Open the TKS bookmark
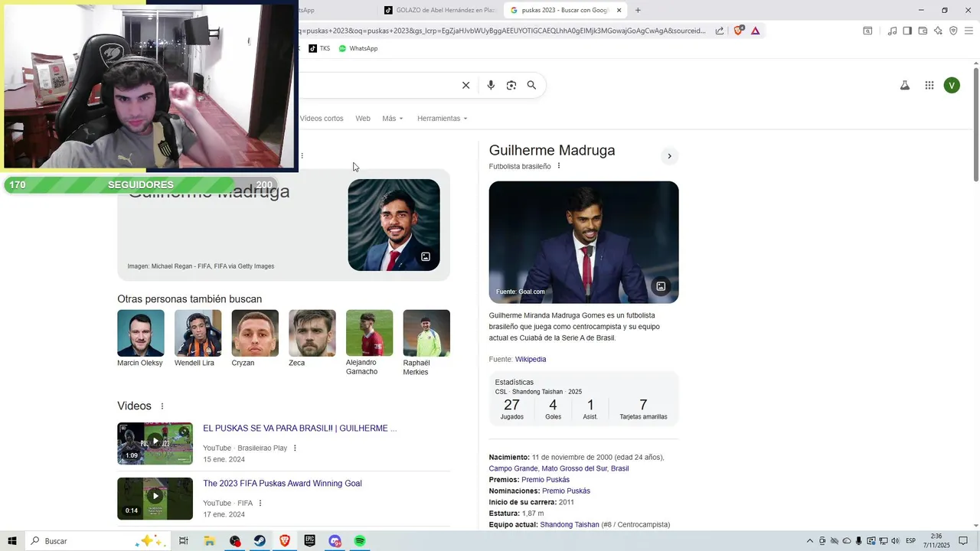 (319, 48)
